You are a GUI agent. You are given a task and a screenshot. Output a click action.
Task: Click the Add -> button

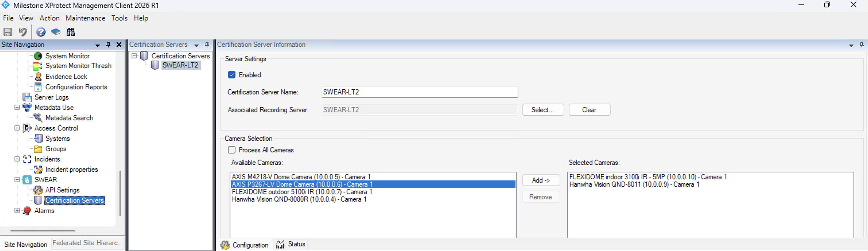541,180
